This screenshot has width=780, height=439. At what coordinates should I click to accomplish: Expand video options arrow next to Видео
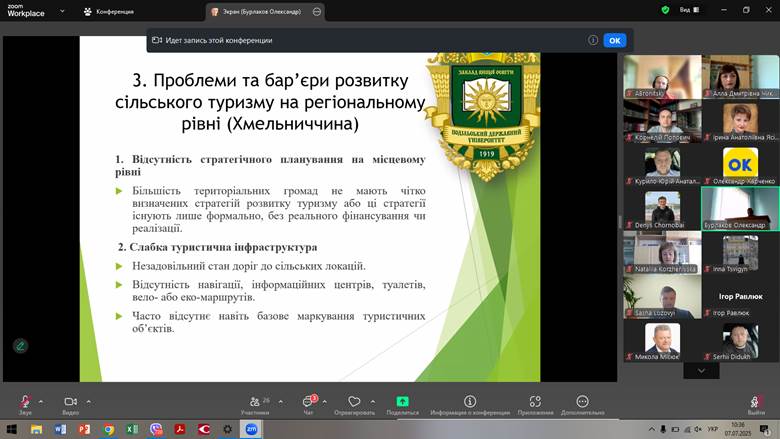pyautogui.click(x=89, y=401)
